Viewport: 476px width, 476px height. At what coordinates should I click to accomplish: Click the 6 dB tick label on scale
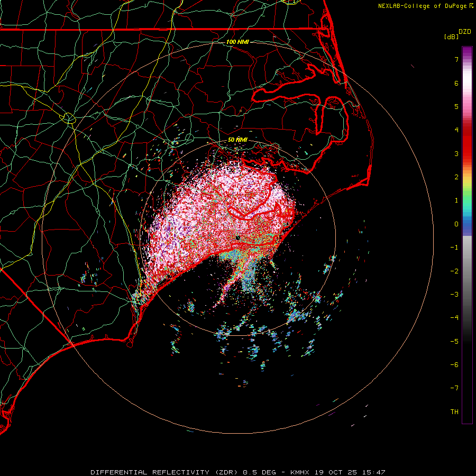(x=456, y=83)
